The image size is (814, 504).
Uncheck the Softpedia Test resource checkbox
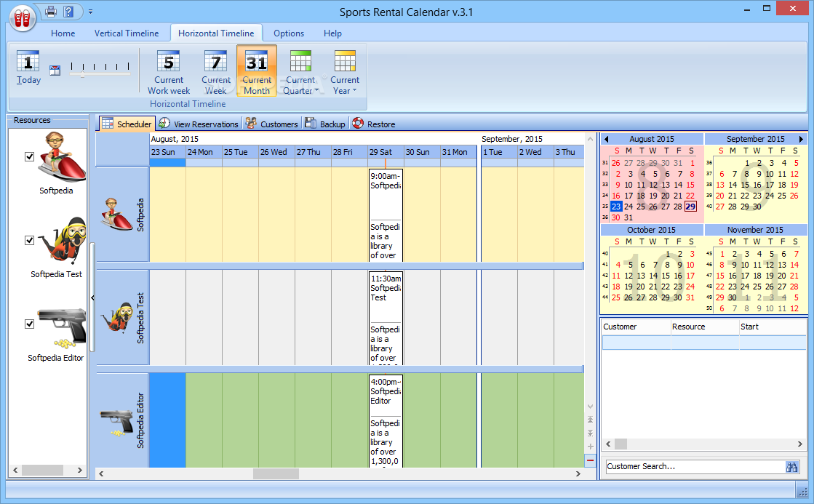click(x=30, y=240)
